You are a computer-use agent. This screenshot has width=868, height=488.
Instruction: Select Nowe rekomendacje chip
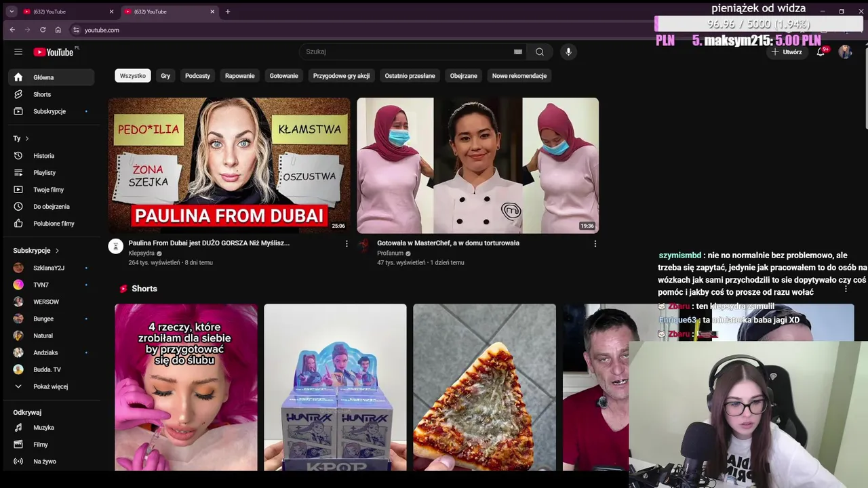tap(519, 76)
